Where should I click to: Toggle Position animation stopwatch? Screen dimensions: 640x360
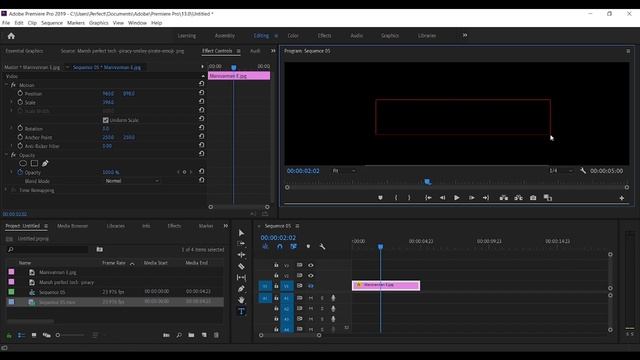(x=20, y=93)
